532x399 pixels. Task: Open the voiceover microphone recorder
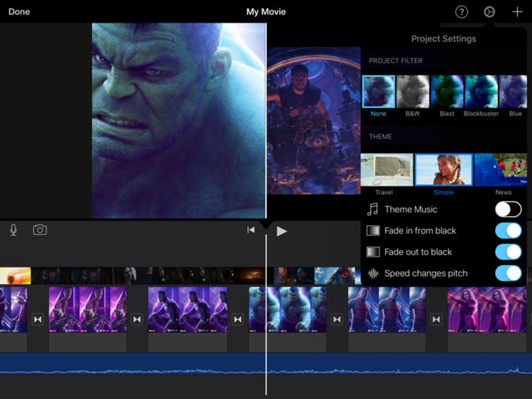[13, 230]
